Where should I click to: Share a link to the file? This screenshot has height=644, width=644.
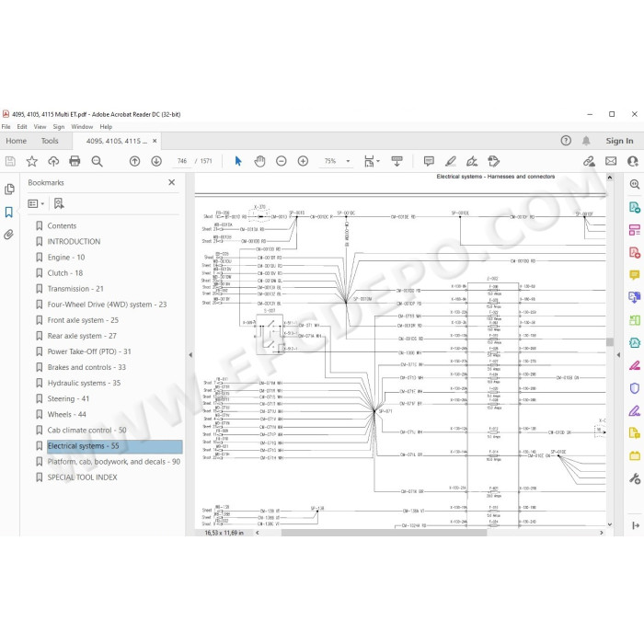pos(589,161)
